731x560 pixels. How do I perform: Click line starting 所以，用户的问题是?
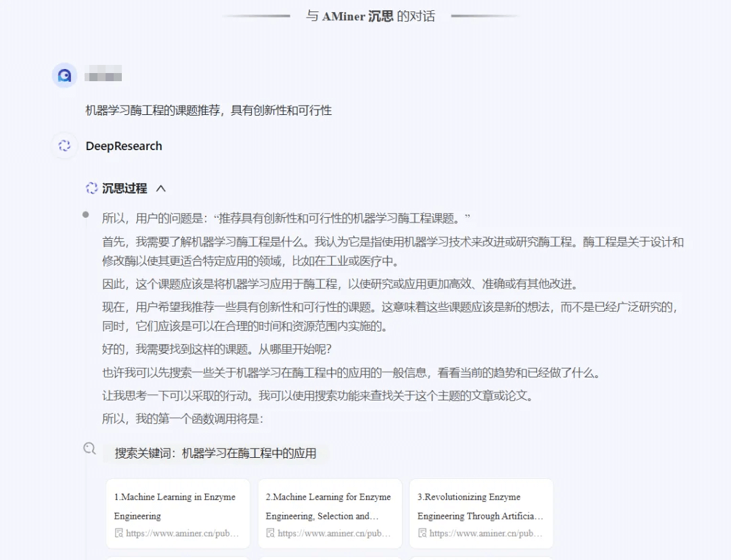[286, 218]
